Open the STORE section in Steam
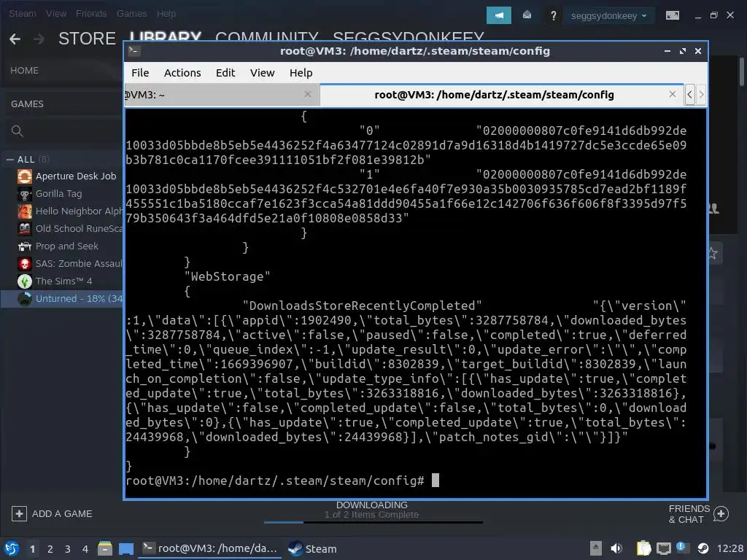The height and width of the screenshot is (560, 747). point(87,39)
